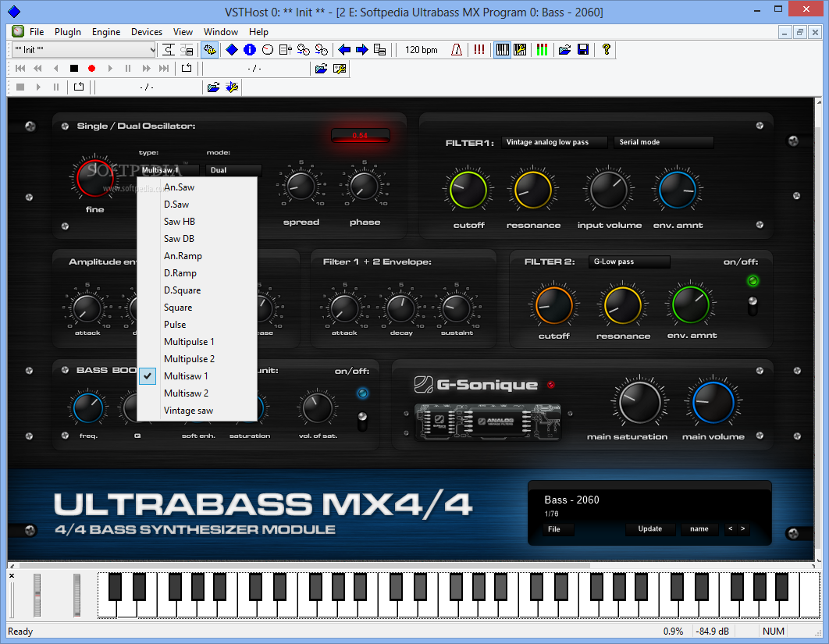Open the recorder toolbar folder icon
Screen dimensions: 829x644
pyautogui.click(x=213, y=87)
